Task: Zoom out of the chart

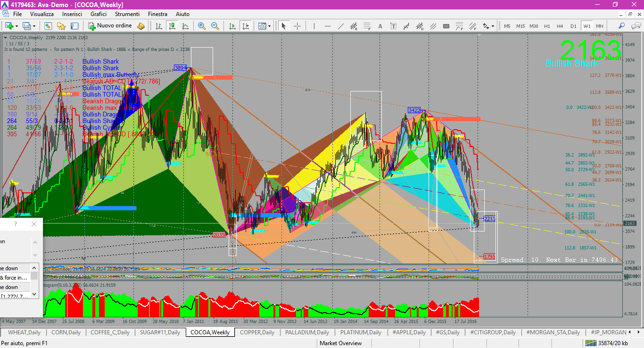Action: pos(215,26)
